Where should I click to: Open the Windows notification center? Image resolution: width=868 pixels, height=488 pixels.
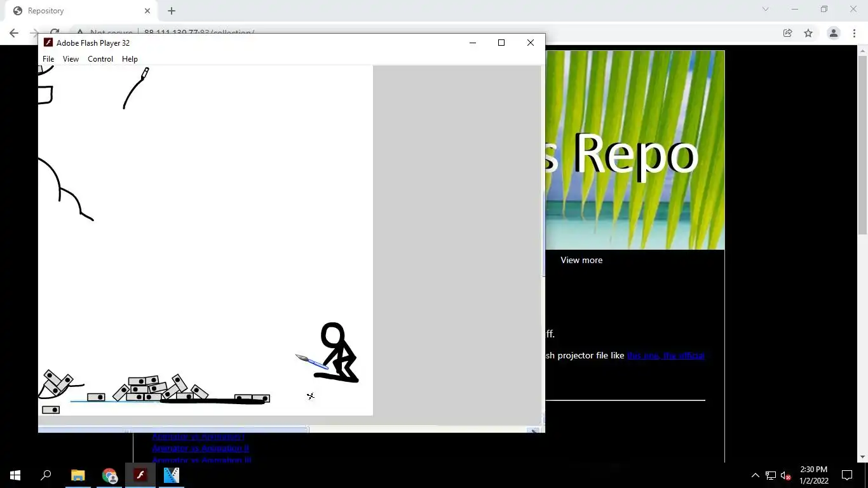tap(847, 475)
